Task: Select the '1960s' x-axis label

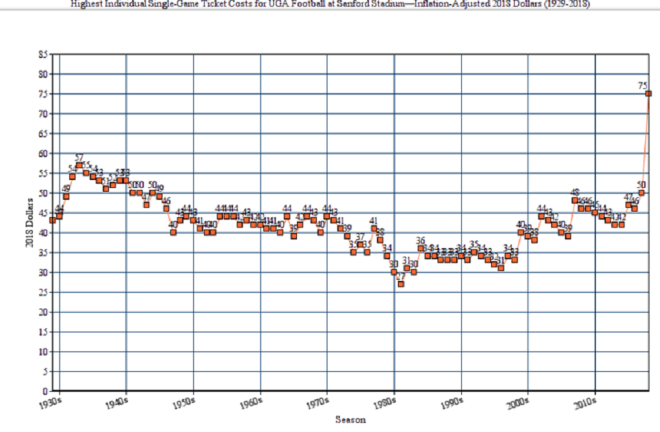Action: pyautogui.click(x=251, y=403)
